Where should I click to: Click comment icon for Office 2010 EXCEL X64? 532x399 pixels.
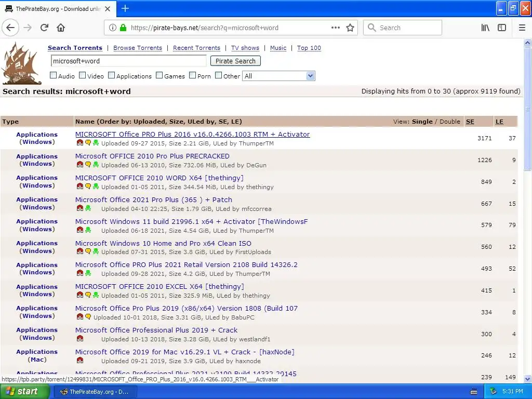(88, 295)
